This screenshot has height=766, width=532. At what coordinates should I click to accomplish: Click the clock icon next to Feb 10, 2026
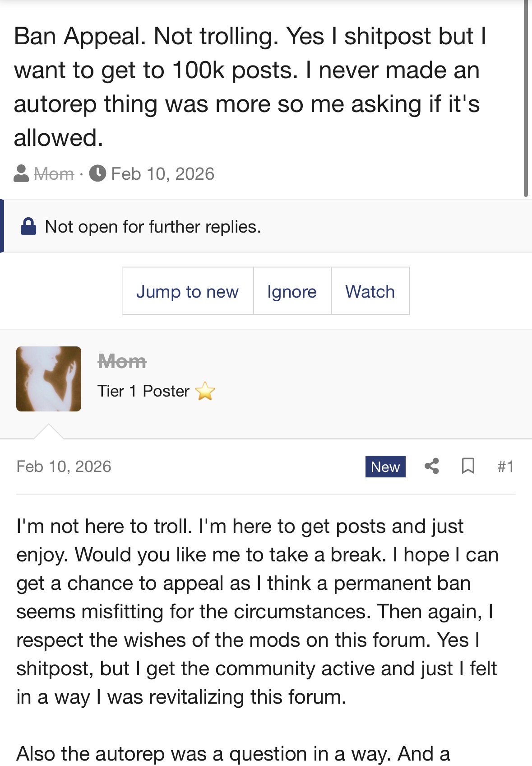point(97,174)
